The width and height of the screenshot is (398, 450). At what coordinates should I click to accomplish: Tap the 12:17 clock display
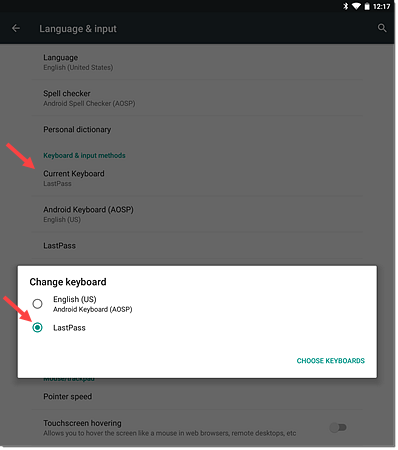pyautogui.click(x=381, y=6)
